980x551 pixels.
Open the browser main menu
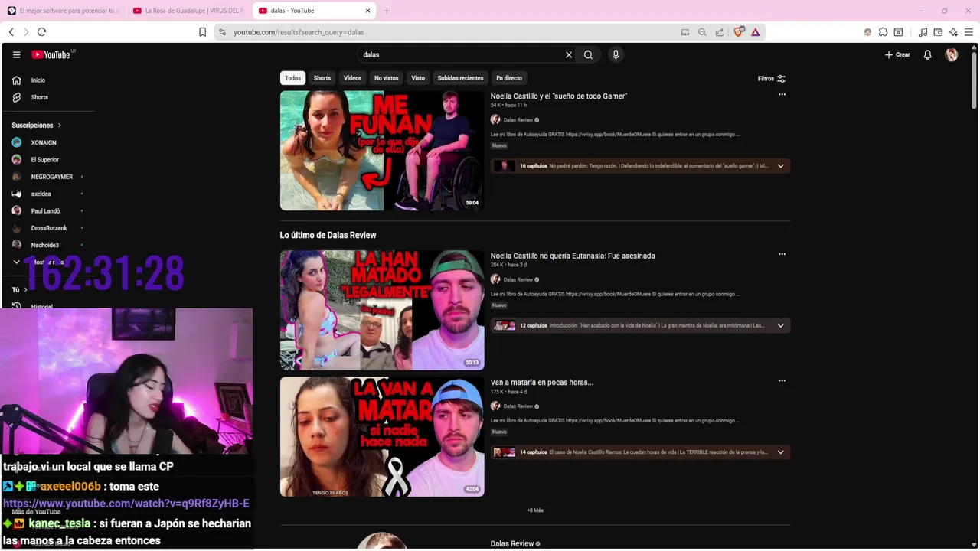tap(969, 32)
